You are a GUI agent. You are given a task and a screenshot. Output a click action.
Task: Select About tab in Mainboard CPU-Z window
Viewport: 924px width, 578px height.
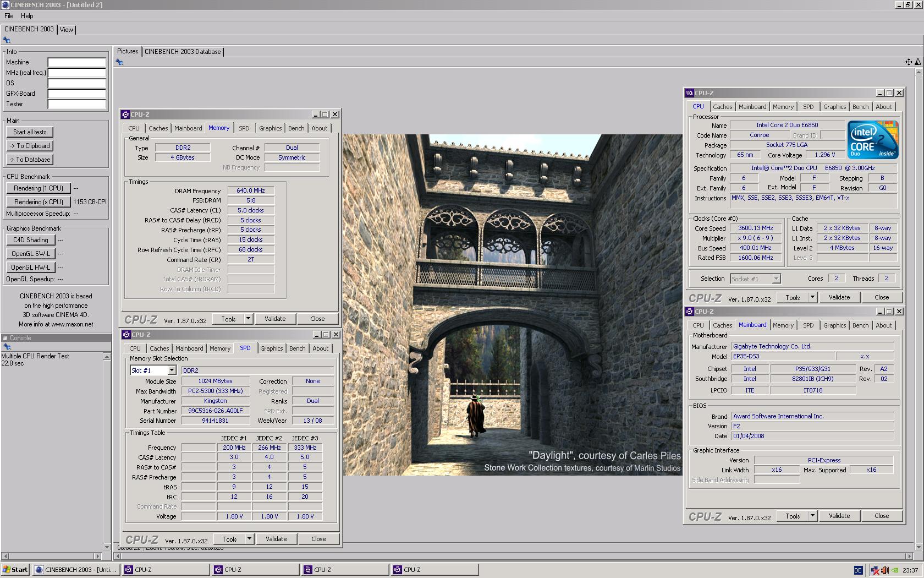[x=884, y=325]
